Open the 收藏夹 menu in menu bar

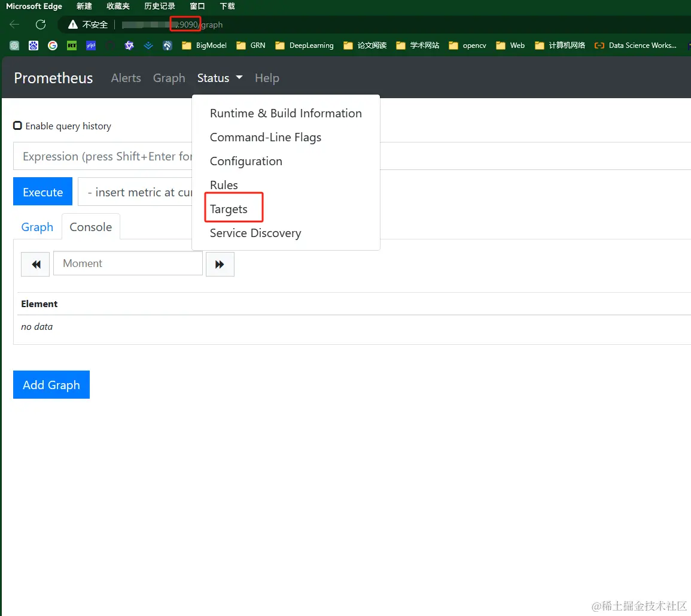pyautogui.click(x=118, y=6)
